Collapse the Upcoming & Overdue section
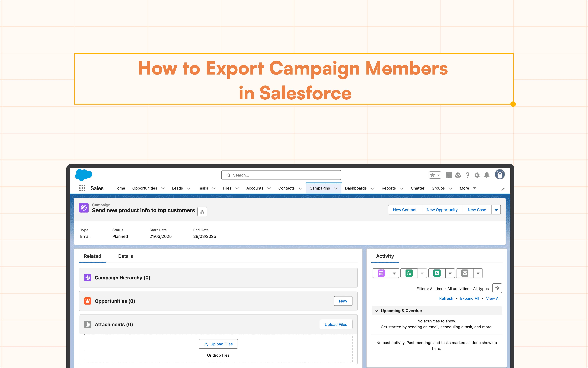 pos(377,311)
